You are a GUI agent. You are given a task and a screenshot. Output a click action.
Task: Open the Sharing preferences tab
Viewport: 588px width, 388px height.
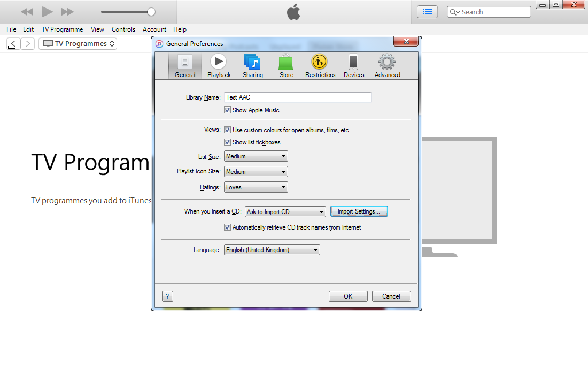coord(252,66)
